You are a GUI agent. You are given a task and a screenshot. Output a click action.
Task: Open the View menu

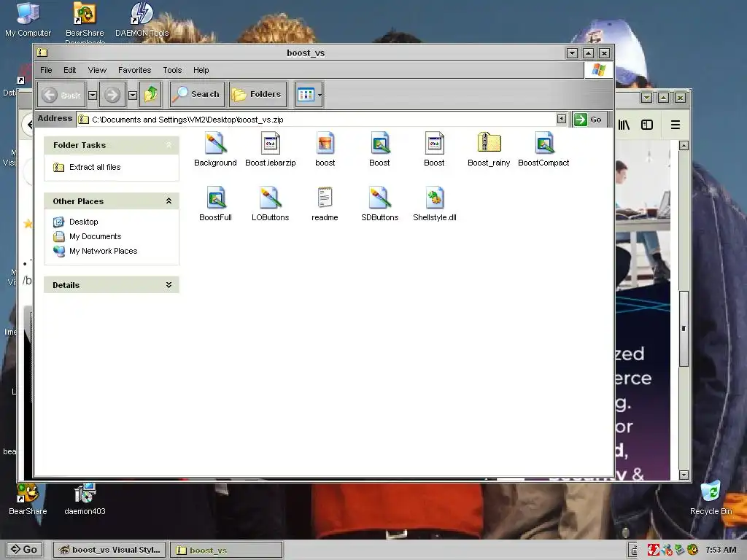point(97,70)
